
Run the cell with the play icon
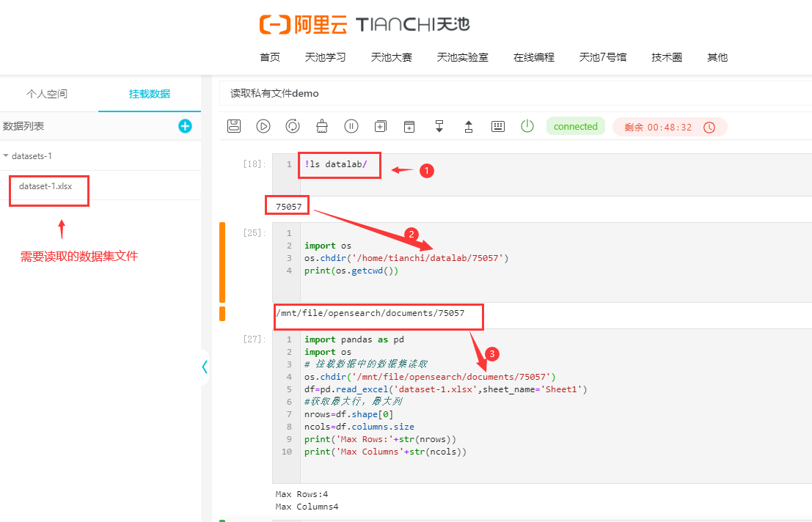tap(263, 126)
